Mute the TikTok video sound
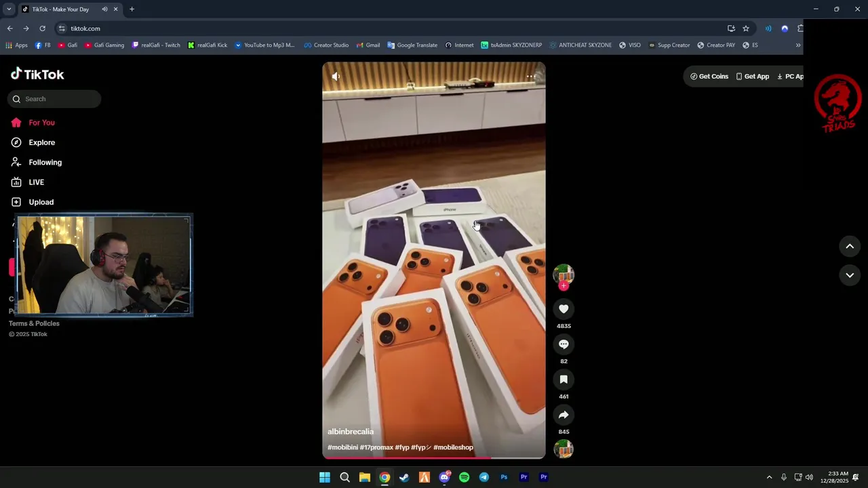The height and width of the screenshot is (488, 868). [336, 77]
